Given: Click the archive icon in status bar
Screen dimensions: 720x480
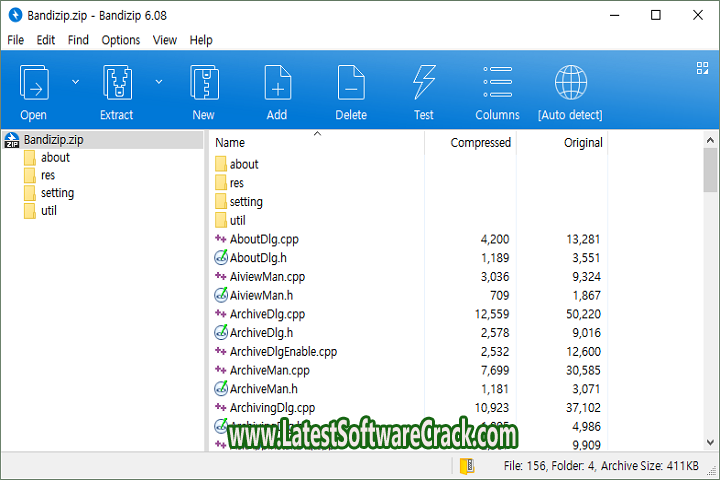Looking at the screenshot, I should [466, 466].
